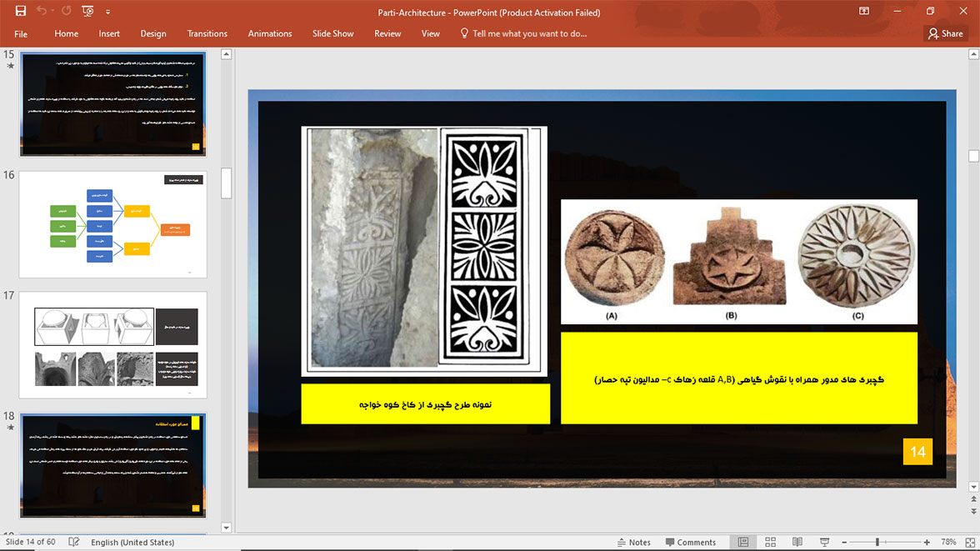The width and height of the screenshot is (980, 551).
Task: Click the animation star under slide 15
Action: point(10,66)
